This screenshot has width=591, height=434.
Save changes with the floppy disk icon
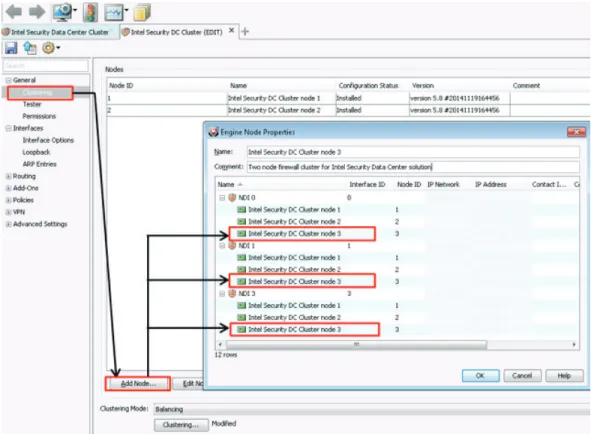tap(11, 48)
